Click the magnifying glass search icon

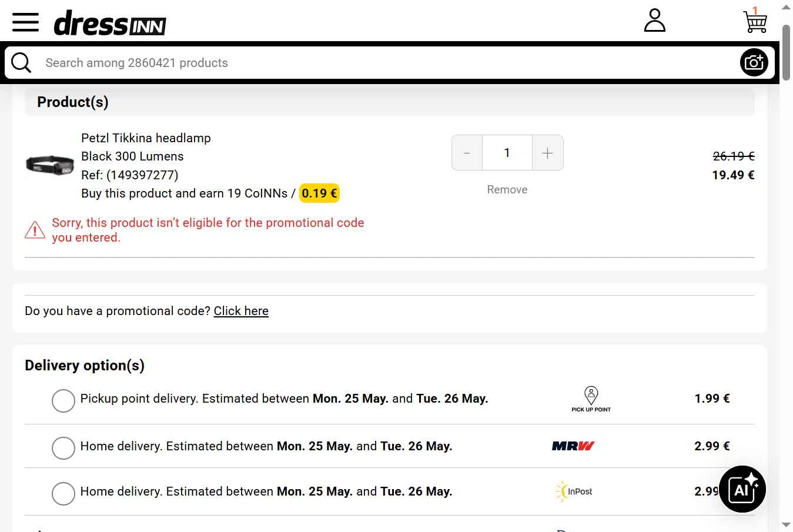(21, 62)
